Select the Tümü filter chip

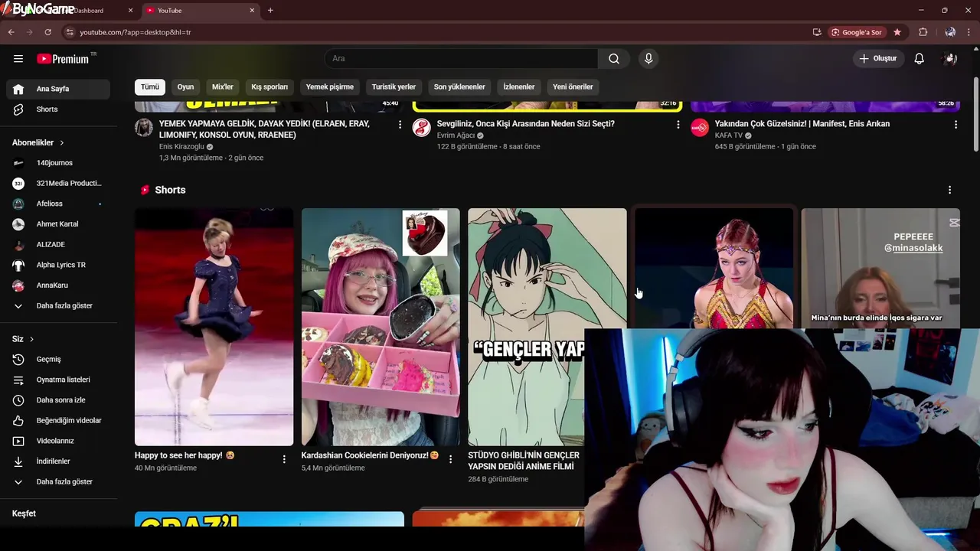(150, 87)
